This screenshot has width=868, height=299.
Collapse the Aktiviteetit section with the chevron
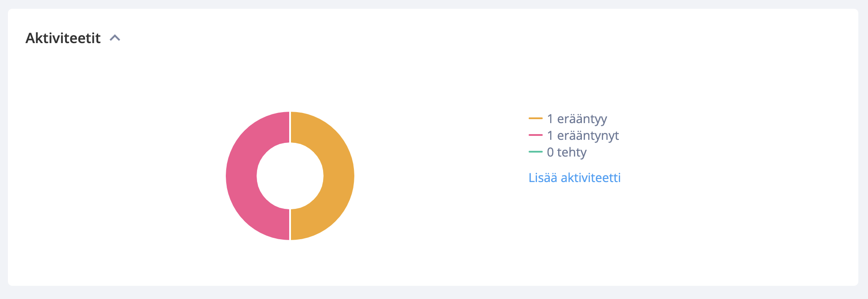coord(115,38)
